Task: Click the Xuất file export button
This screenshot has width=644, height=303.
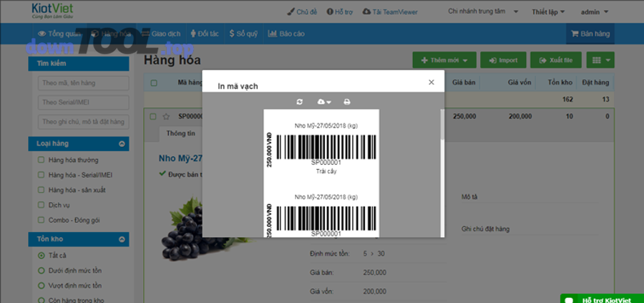Action: tap(556, 60)
